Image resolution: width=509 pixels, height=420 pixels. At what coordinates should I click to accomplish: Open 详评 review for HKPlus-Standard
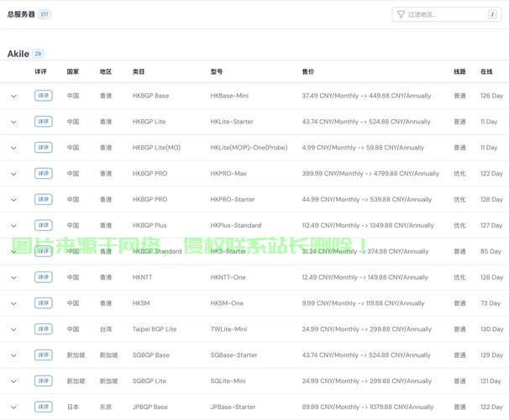[x=43, y=225]
